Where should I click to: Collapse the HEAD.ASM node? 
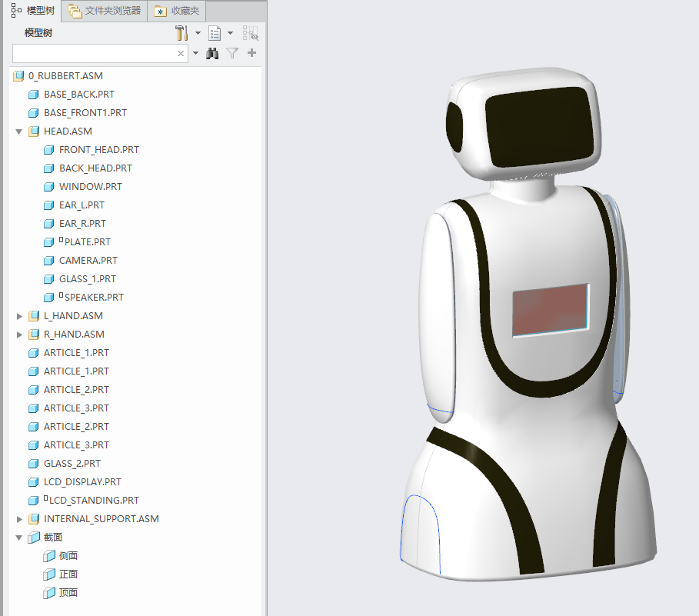click(19, 132)
